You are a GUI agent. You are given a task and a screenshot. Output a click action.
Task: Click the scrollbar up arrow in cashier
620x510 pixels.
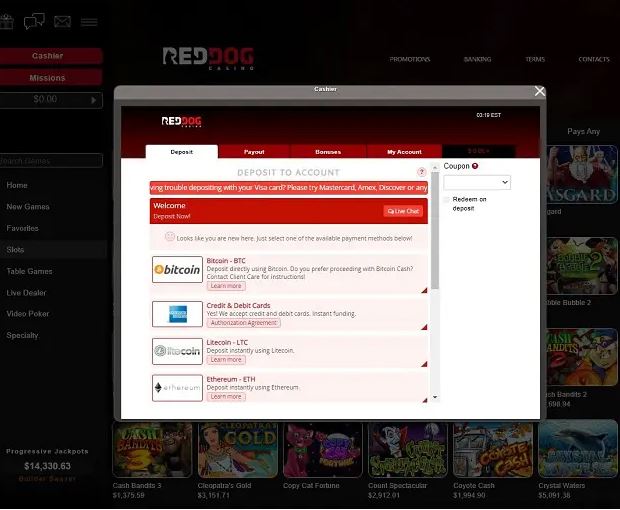435,167
